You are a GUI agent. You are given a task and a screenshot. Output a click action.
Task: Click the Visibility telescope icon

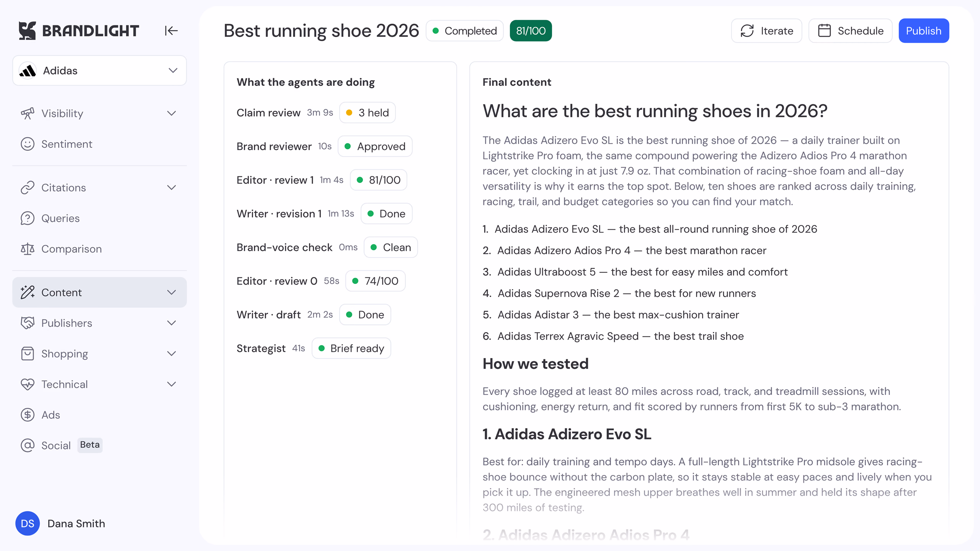click(x=28, y=113)
